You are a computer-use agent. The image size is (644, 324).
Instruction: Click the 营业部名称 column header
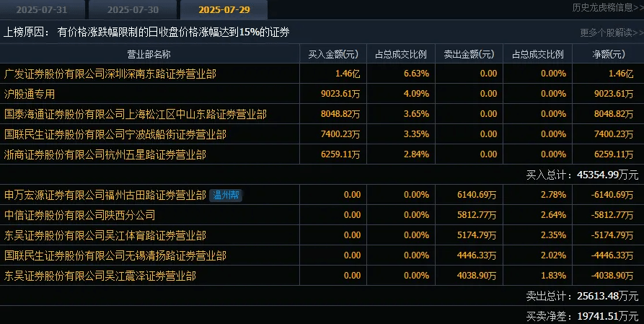coord(149,54)
